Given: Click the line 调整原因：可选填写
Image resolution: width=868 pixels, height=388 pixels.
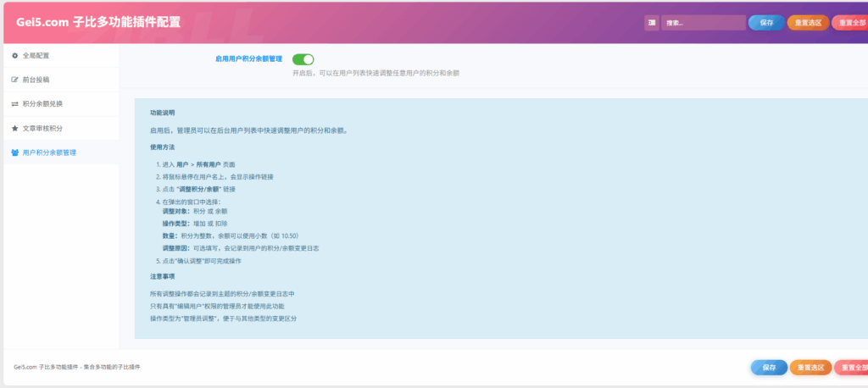Looking at the screenshot, I should click(x=240, y=248).
